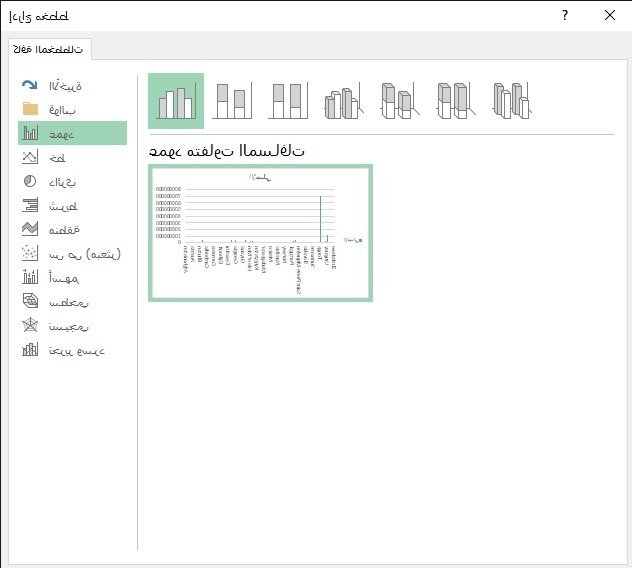This screenshot has height=568, width=632.
Task: Select the X Y Scatter chart category
Action: [x=72, y=254]
